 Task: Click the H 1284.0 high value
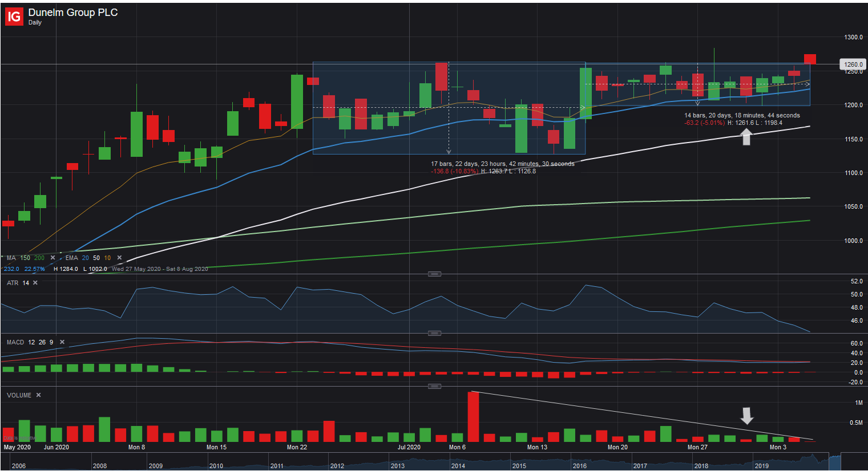click(66, 269)
